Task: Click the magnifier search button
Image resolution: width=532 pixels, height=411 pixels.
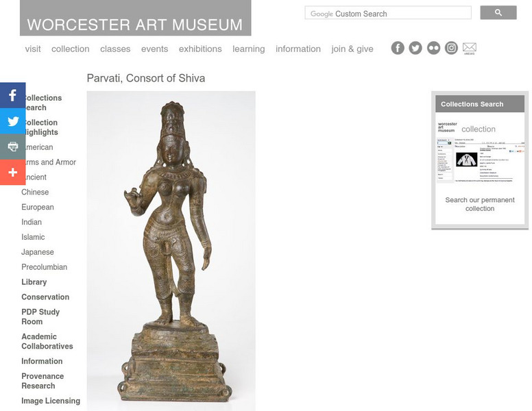Action: click(498, 12)
